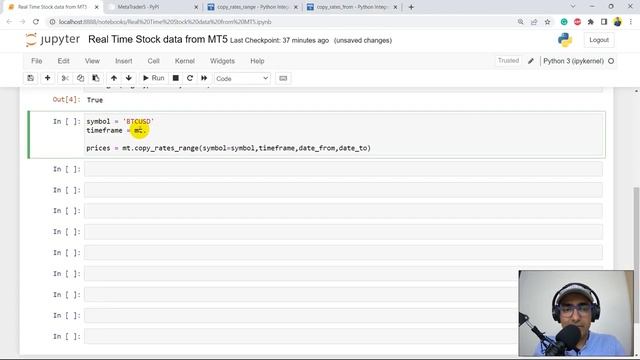Select the first empty cell below the code cell
This screenshot has width=640, height=360.
click(x=343, y=169)
